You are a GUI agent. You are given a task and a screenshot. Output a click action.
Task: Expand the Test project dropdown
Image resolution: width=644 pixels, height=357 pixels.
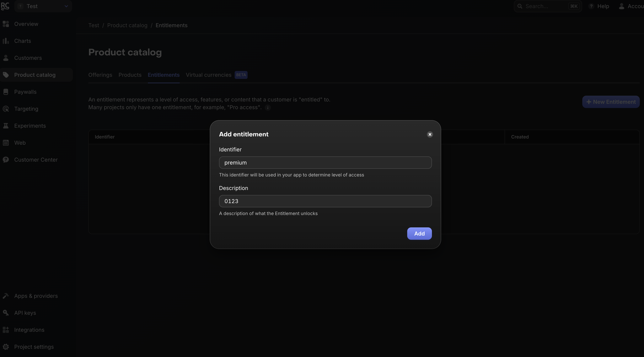[x=43, y=6]
